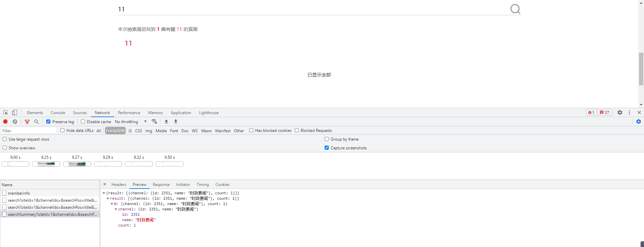Select the 9.27 s screenshot thumbnail
644x247 pixels.
(x=77, y=164)
